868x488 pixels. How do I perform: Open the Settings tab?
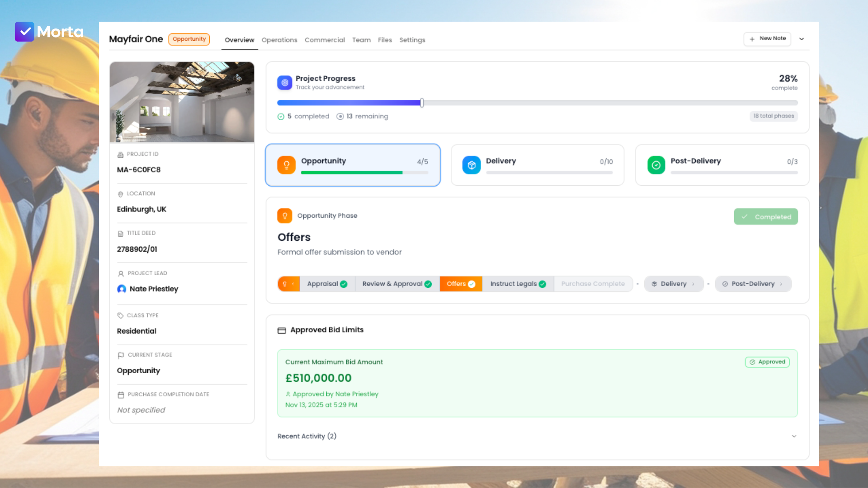[412, 40]
